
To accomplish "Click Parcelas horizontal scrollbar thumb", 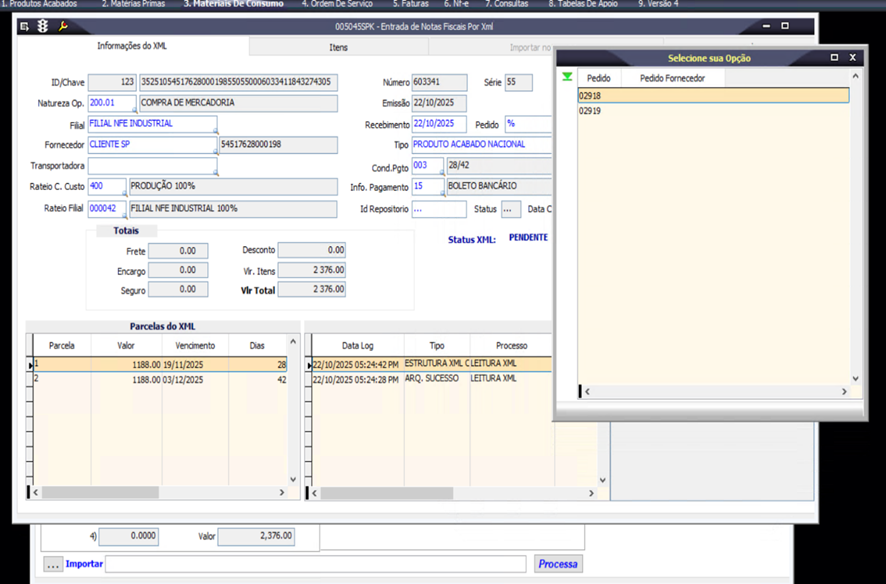I will (101, 493).
